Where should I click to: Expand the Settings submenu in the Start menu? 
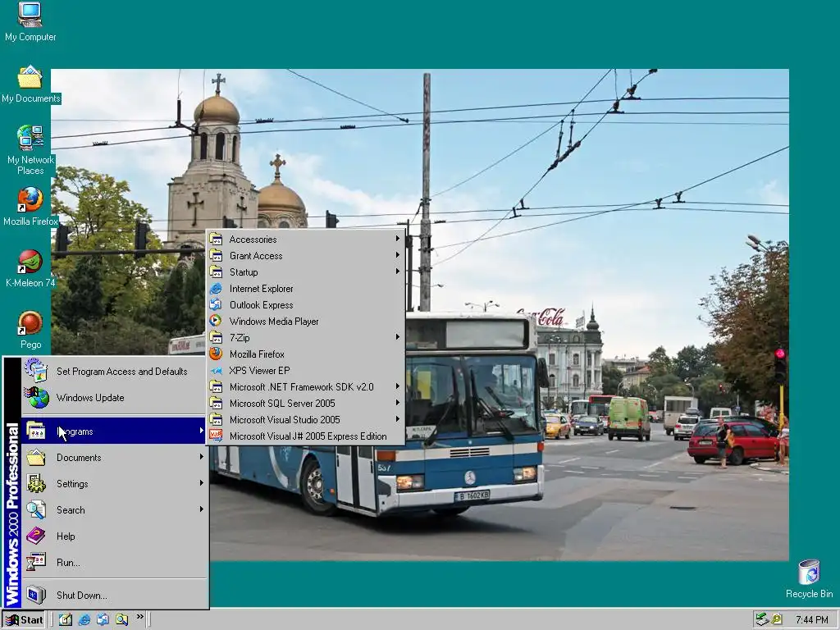coord(114,483)
